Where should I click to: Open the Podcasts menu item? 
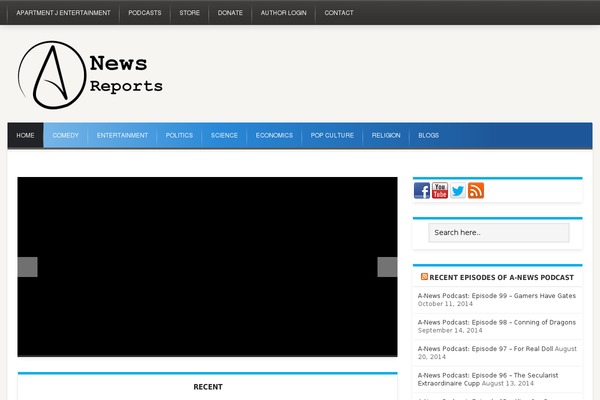point(145,13)
